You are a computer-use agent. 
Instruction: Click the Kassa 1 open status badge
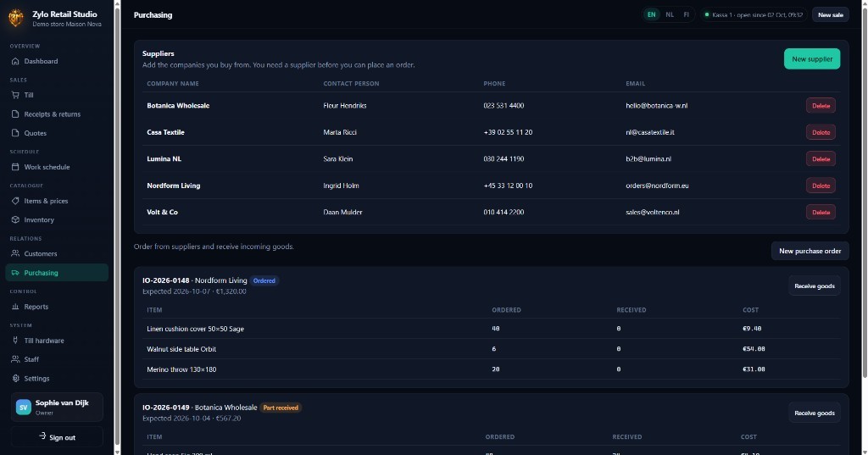(754, 15)
